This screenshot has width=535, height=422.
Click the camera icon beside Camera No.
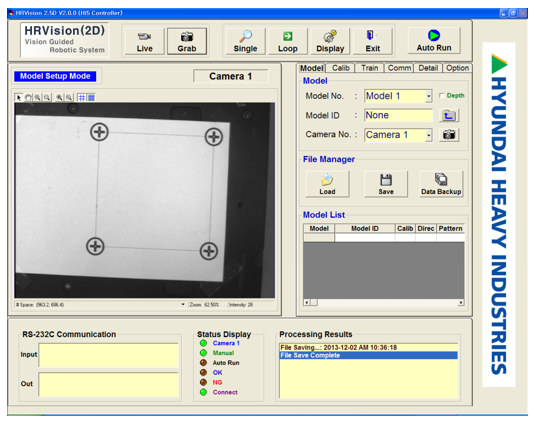(448, 135)
